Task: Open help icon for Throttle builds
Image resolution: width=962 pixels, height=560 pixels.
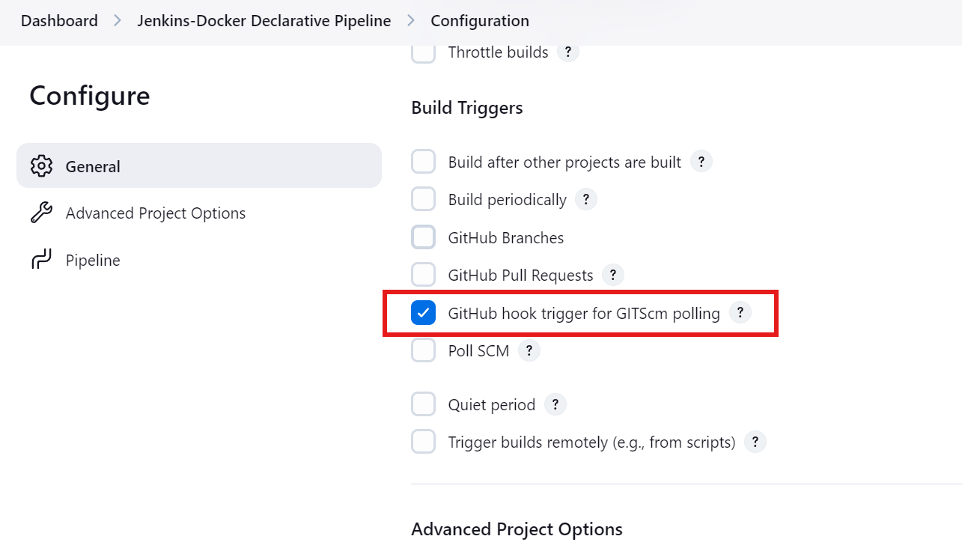Action: pos(568,52)
